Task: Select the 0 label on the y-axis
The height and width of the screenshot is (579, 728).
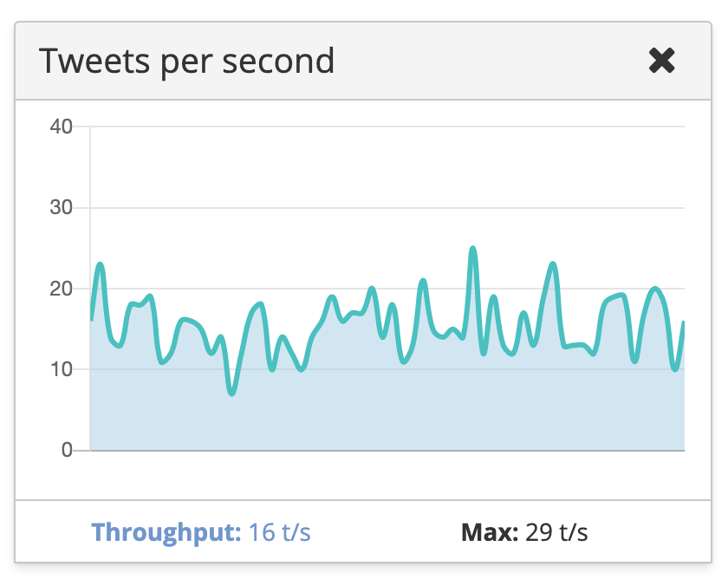Action: point(67,451)
